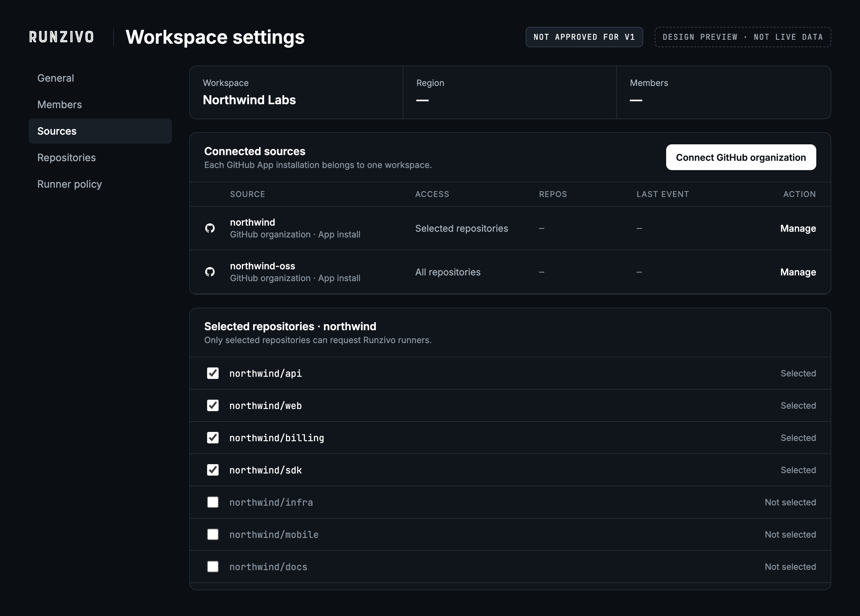This screenshot has width=860, height=616.
Task: Click the northwind/billing repository name
Action: pos(276,438)
